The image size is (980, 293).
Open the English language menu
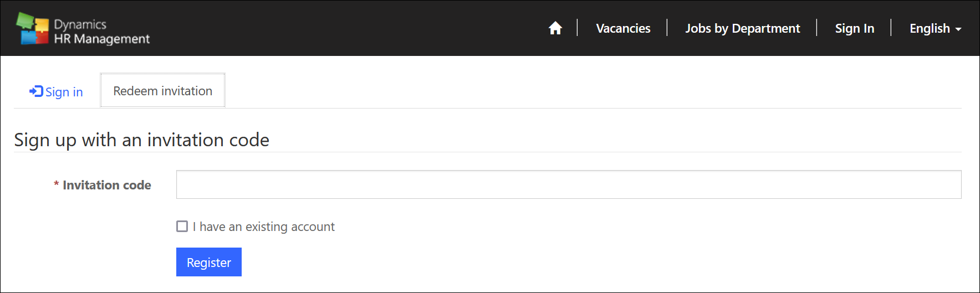935,28
